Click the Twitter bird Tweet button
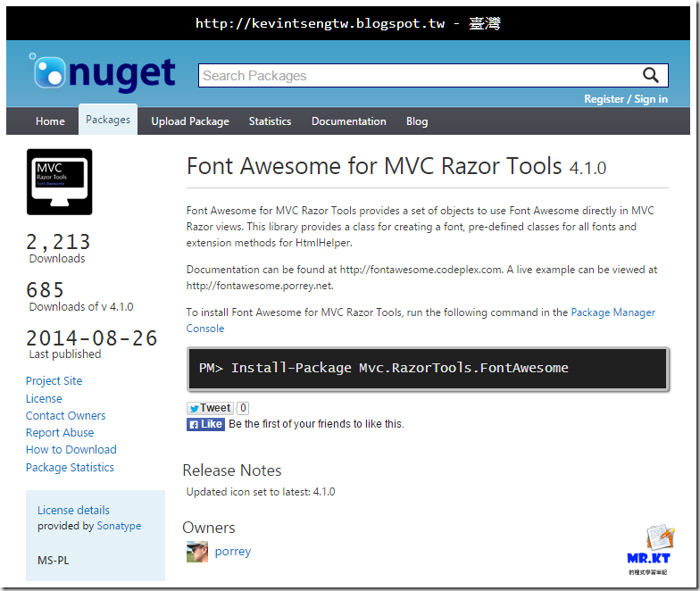700x591 pixels. click(210, 408)
